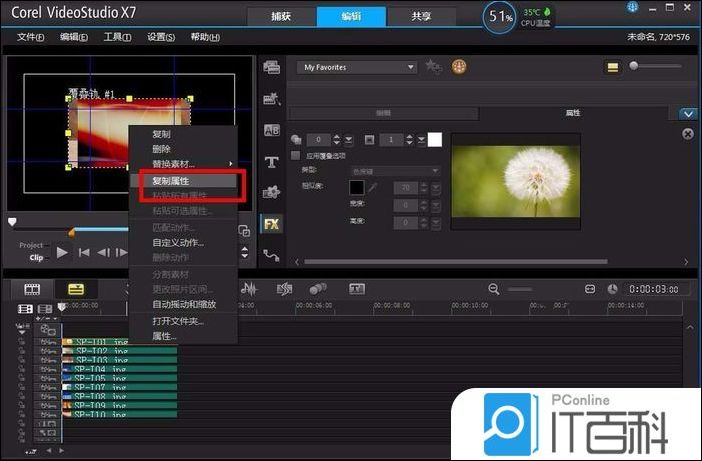The image size is (702, 461).
Task: Open the Sound Mixer icon
Action: (249, 289)
